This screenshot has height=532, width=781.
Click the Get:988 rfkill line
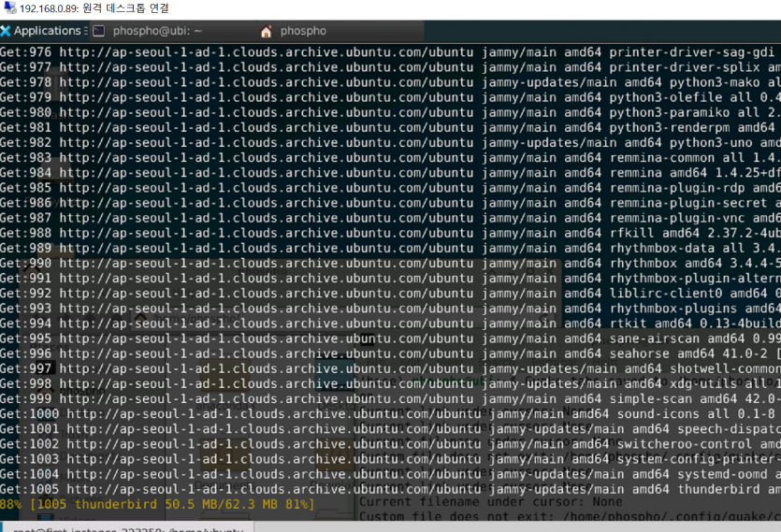pyautogui.click(x=391, y=233)
